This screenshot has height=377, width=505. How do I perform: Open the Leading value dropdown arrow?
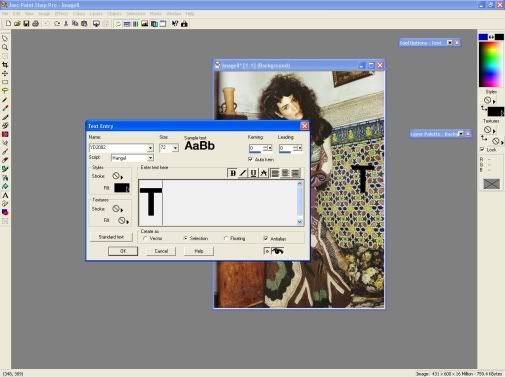pos(300,148)
